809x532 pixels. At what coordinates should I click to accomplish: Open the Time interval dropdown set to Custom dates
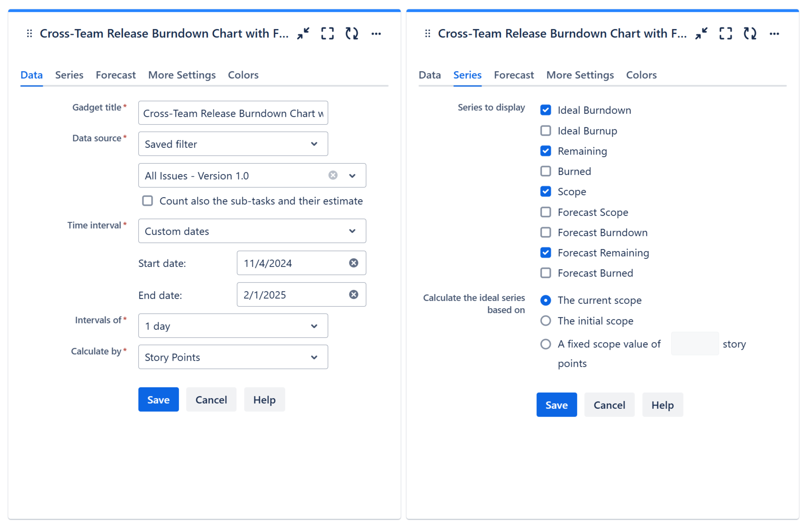[x=252, y=231]
